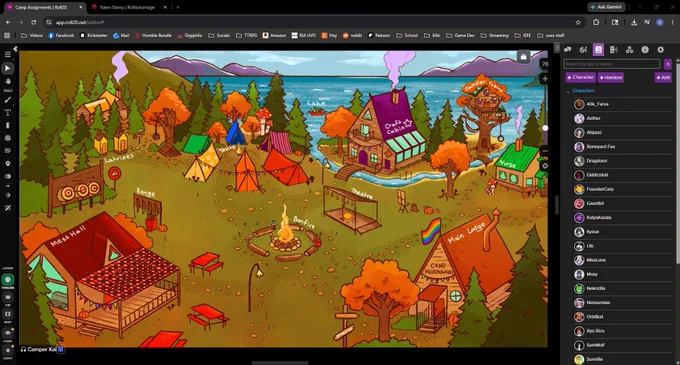Open the TTRPG bookmarks folder
The width and height of the screenshot is (680, 365).
tap(247, 36)
